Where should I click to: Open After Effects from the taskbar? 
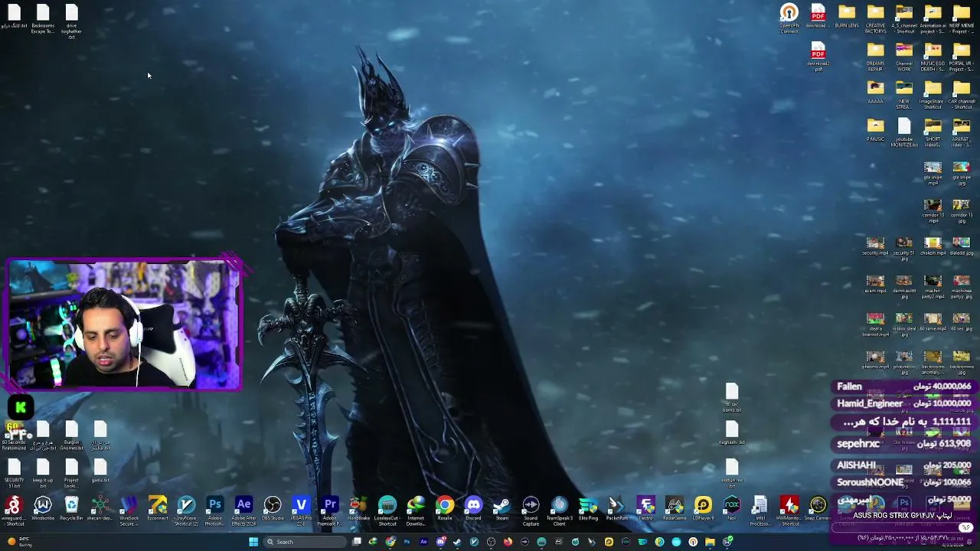423,542
